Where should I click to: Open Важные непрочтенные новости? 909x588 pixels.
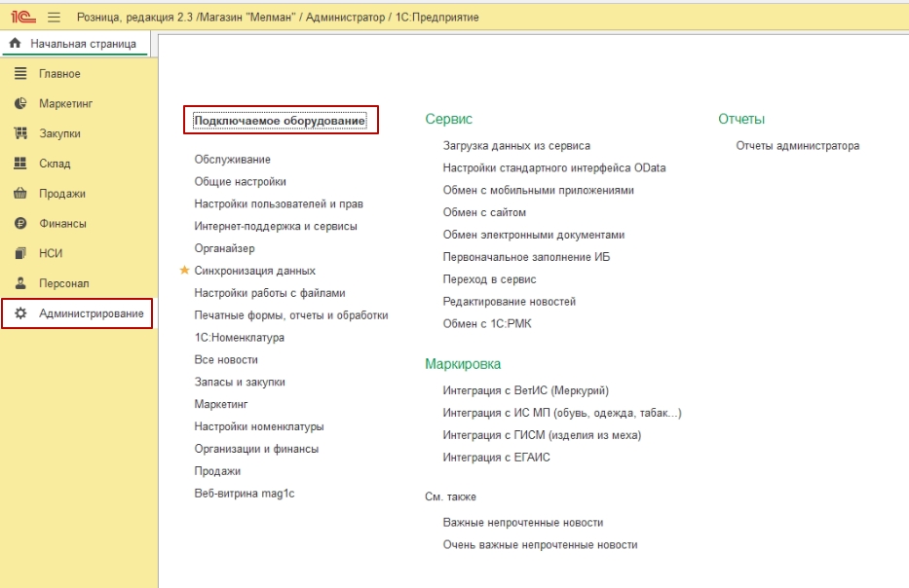(x=523, y=523)
